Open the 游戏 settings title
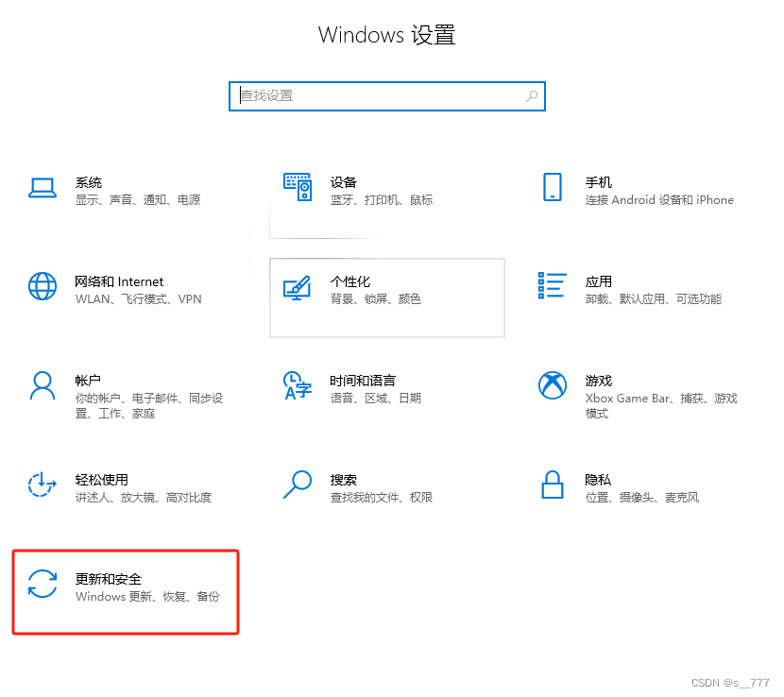 599,381
